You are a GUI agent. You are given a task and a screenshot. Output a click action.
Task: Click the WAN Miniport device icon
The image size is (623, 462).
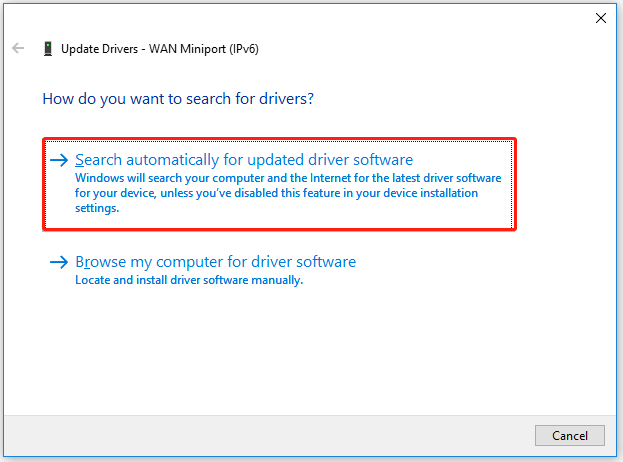[x=48, y=49]
